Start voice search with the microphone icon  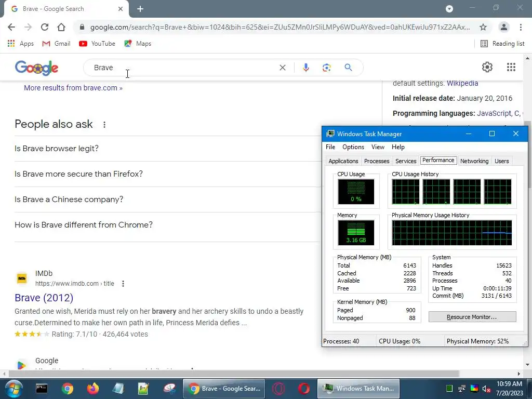305,68
